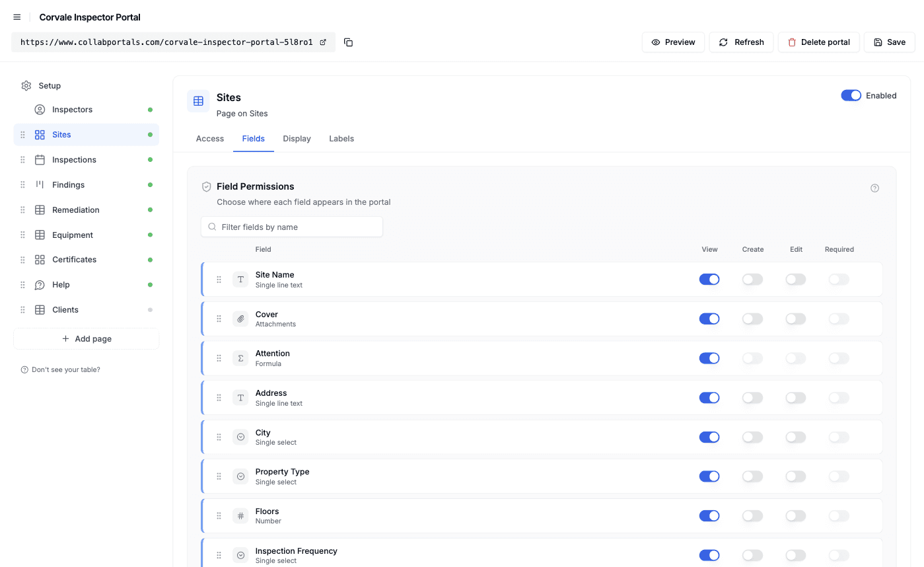Open "Don't see your table?" link
924x567 pixels.
pyautogui.click(x=61, y=370)
